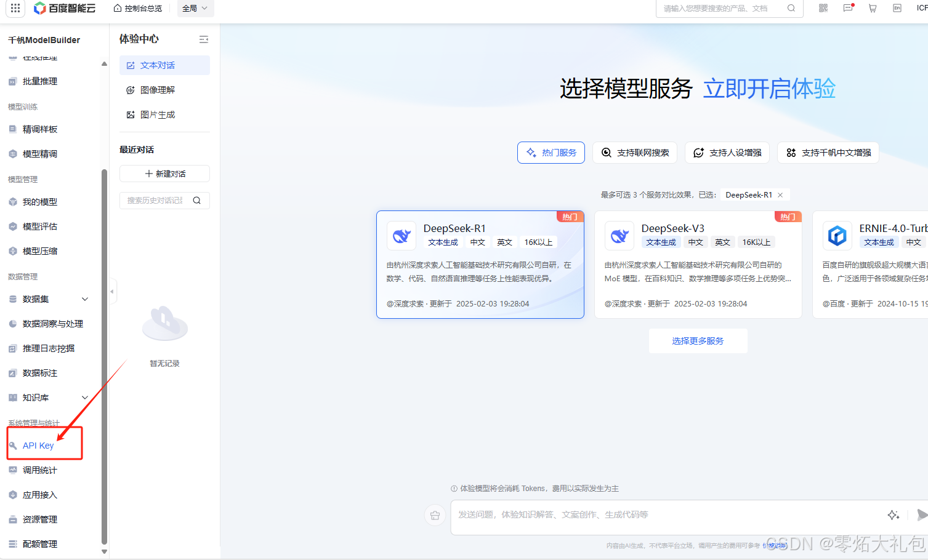Viewport: 928px width, 560px height.
Task: Click the 数据集 stack icon
Action: coord(12,299)
